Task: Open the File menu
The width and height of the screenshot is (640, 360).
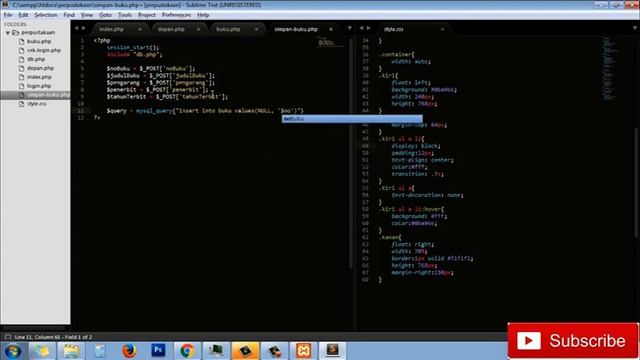Action: [8, 15]
